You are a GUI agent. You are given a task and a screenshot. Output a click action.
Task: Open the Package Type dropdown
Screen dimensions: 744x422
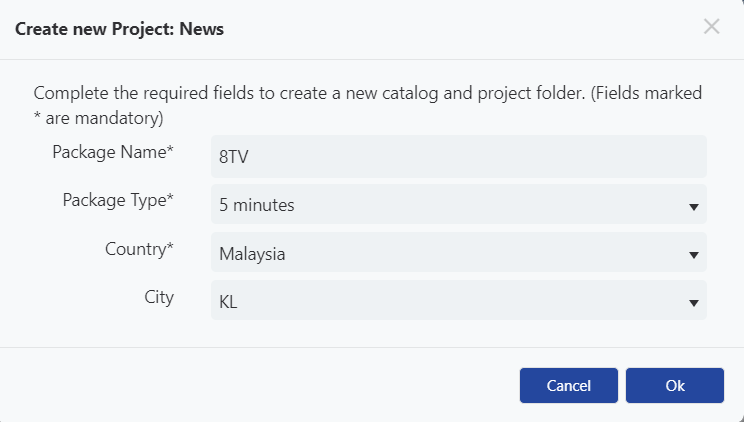pos(459,205)
